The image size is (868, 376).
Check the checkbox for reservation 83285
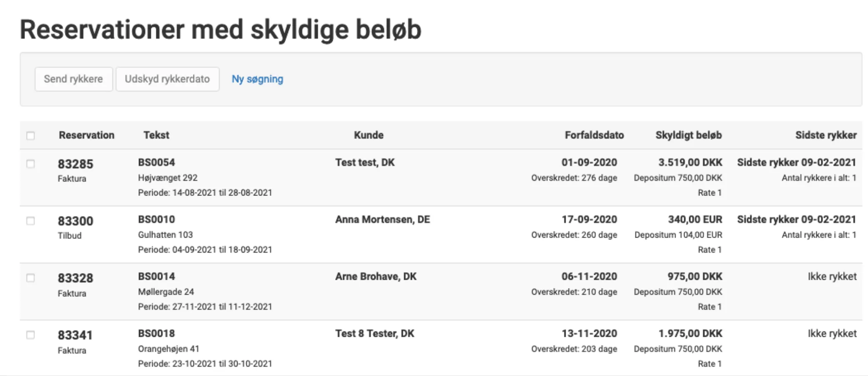(x=31, y=163)
